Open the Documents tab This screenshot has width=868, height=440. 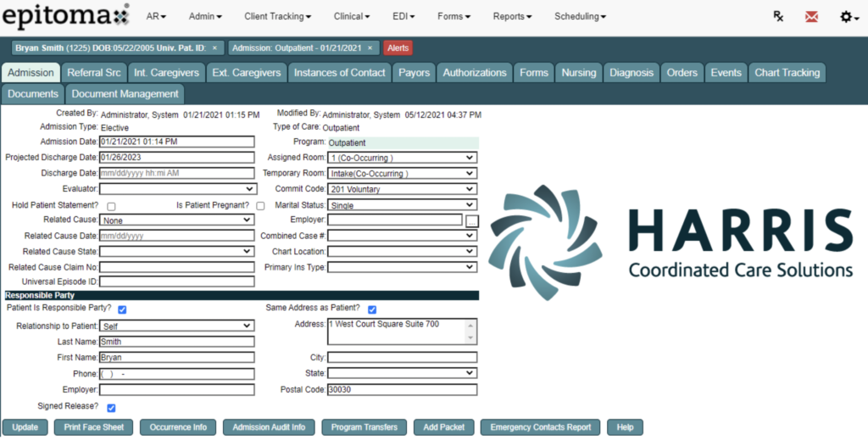(33, 94)
